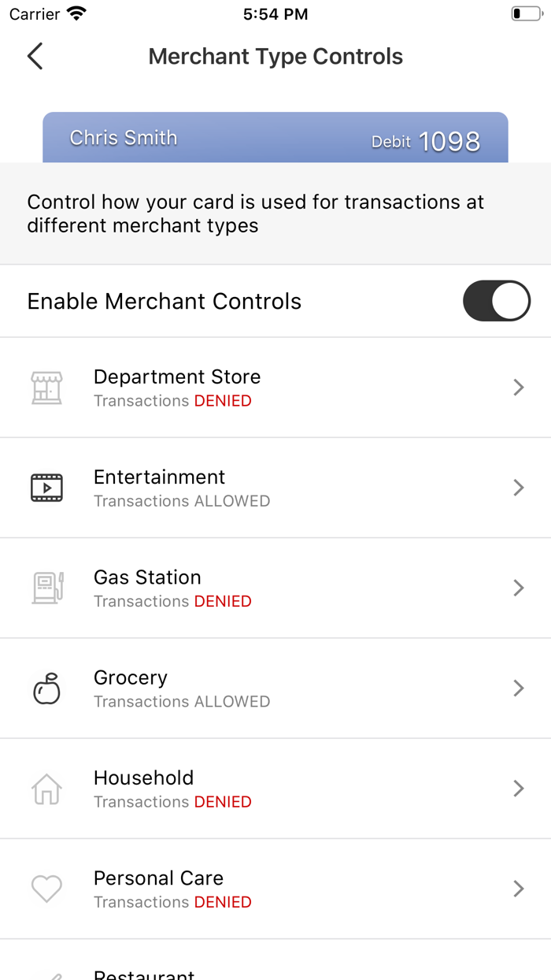Open Entertainment settings via its chevron
The height and width of the screenshot is (980, 551).
point(518,487)
